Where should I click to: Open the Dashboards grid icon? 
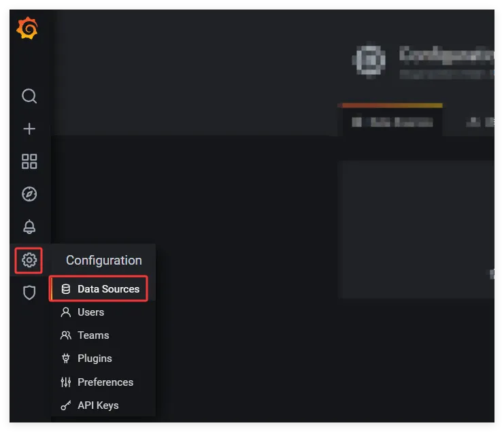click(x=29, y=161)
